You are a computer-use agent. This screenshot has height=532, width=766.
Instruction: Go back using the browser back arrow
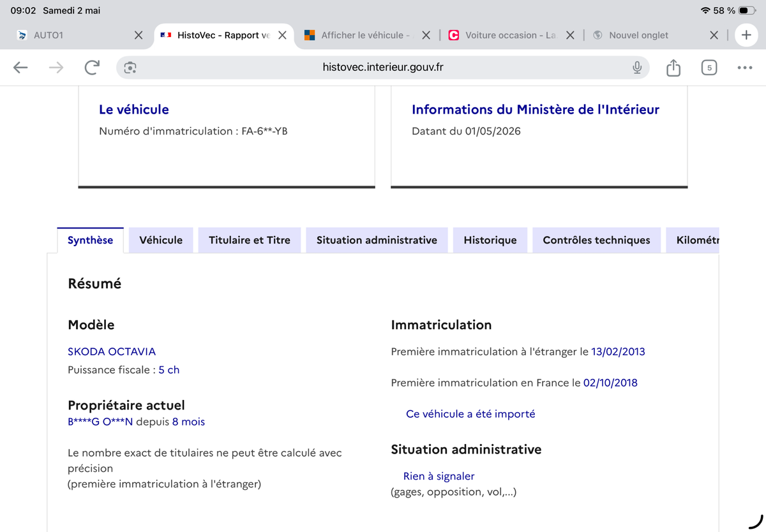20,68
